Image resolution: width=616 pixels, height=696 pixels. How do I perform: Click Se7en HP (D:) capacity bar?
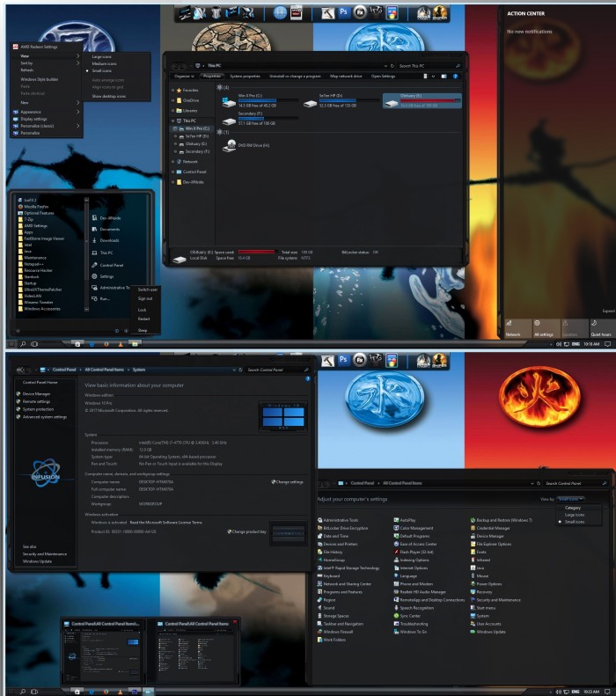pyautogui.click(x=348, y=101)
